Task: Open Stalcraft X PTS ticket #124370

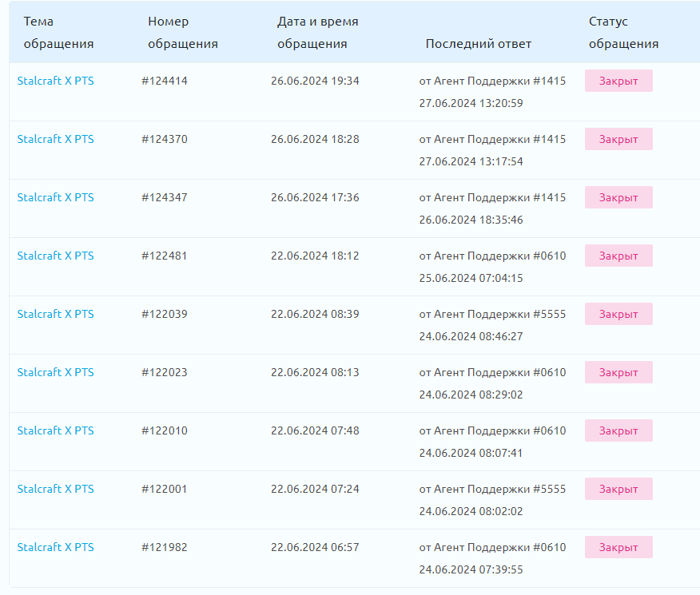Action: point(55,139)
